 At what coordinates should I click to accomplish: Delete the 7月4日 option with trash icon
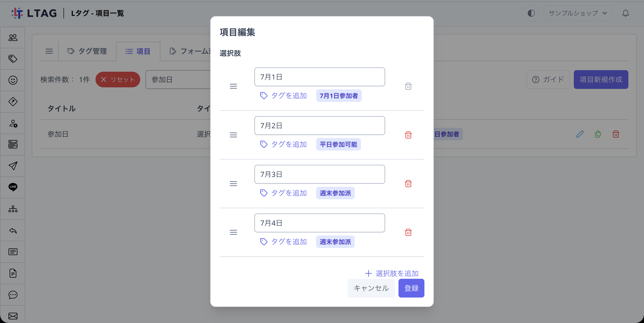pyautogui.click(x=408, y=232)
